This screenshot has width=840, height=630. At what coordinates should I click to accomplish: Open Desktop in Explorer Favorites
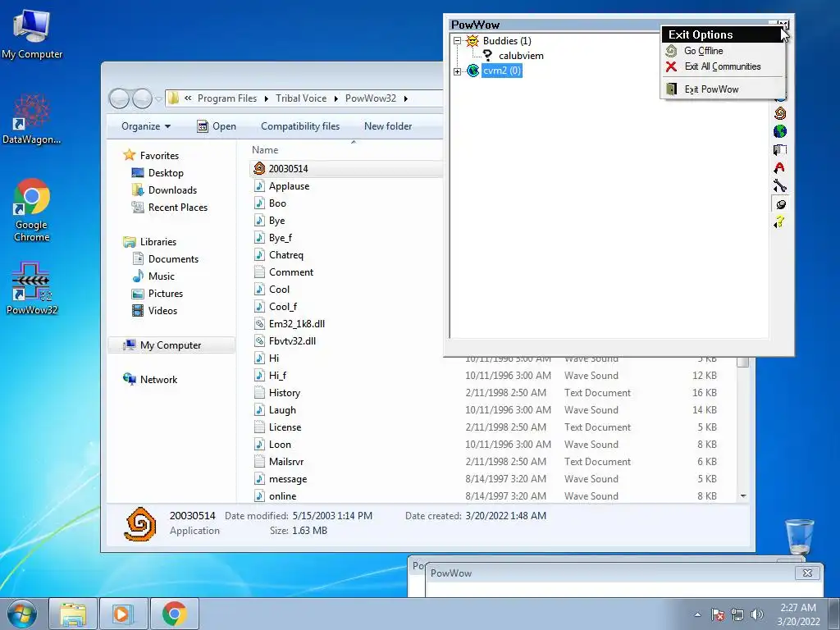point(166,173)
